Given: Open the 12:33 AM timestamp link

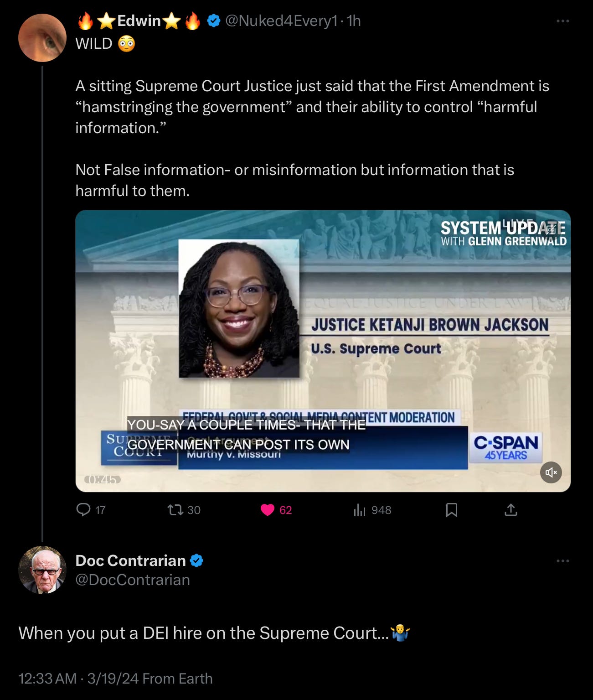Looking at the screenshot, I should tap(47, 679).
